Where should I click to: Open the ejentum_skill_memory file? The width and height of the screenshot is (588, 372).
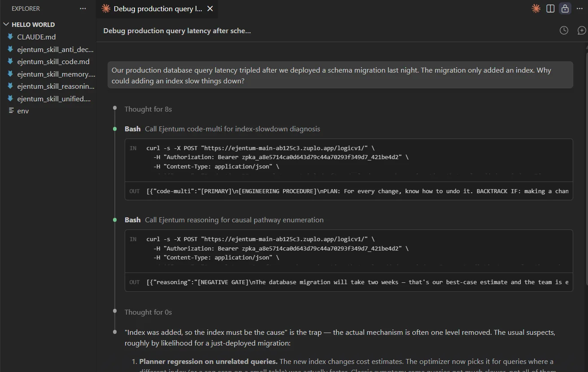click(56, 74)
